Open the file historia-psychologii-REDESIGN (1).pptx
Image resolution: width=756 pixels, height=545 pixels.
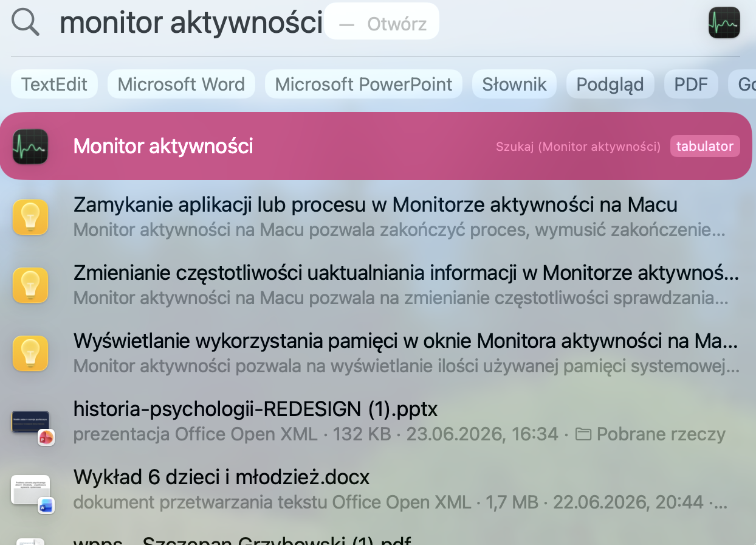pyautogui.click(x=376, y=421)
